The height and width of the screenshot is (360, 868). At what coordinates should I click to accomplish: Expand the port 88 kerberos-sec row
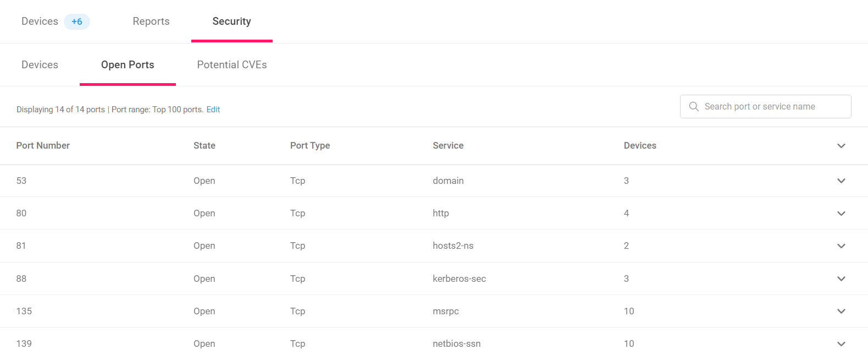[841, 279]
